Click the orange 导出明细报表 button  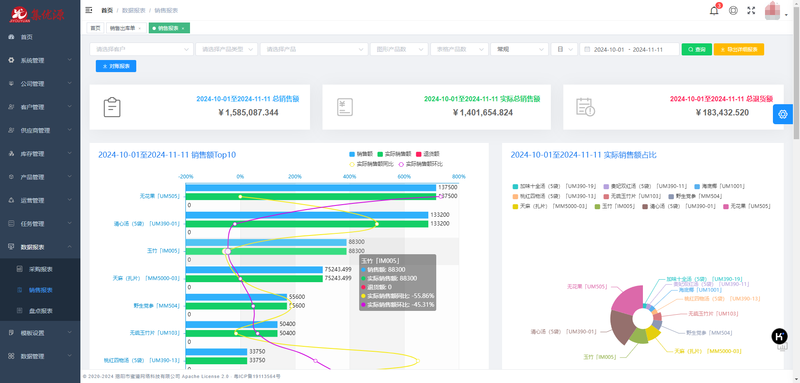tap(739, 49)
